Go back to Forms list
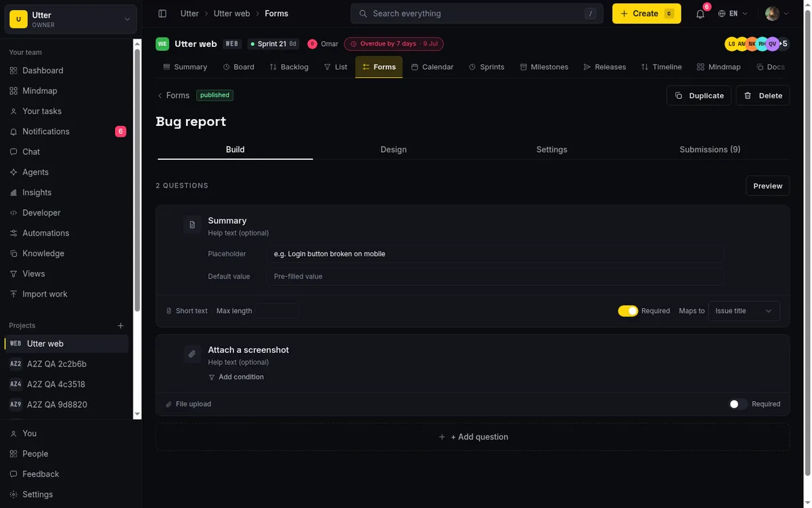 pyautogui.click(x=173, y=96)
